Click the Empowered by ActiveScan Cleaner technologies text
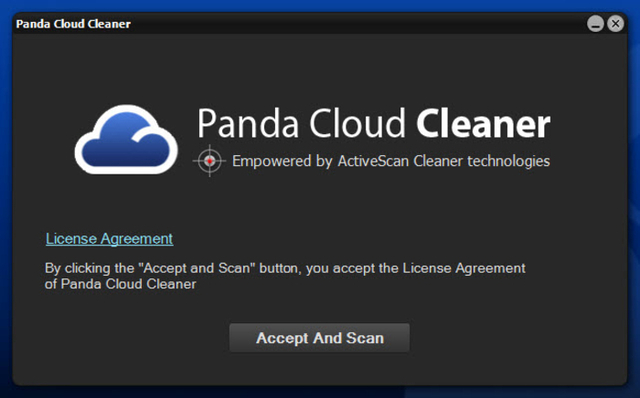The width and height of the screenshot is (640, 398). pyautogui.click(x=391, y=161)
